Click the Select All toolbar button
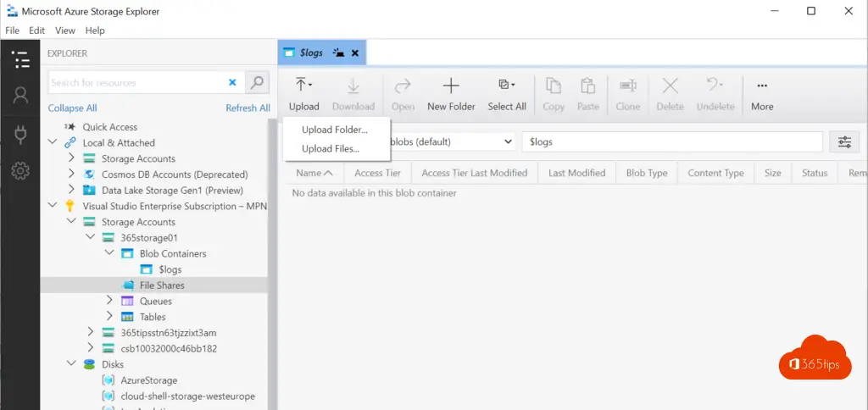The height and width of the screenshot is (410, 868). 507,94
